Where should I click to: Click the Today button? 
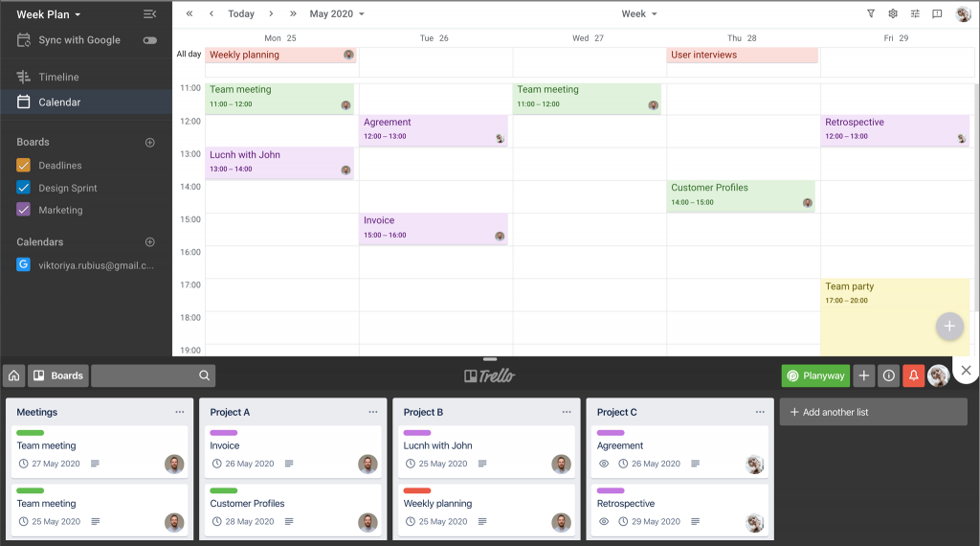[241, 14]
